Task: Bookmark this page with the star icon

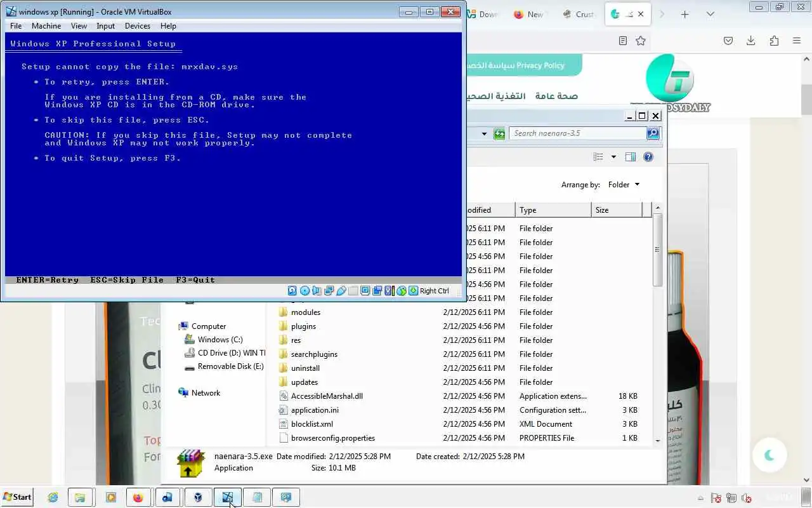Action: (641, 41)
